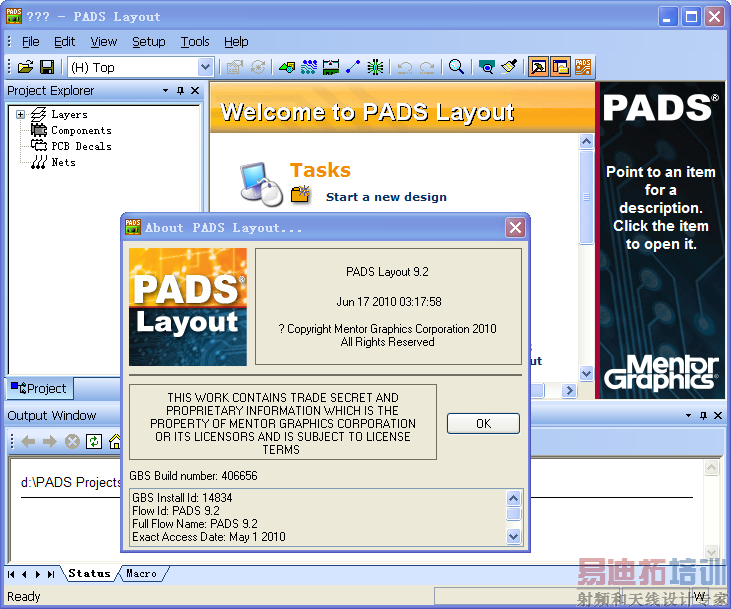Toggle the Project Explorer toolbar button

561,68
